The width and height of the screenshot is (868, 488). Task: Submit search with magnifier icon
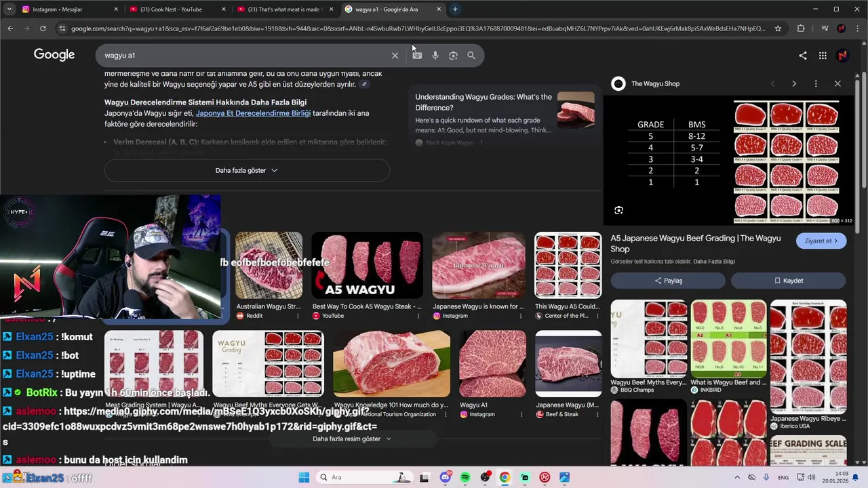click(x=471, y=56)
